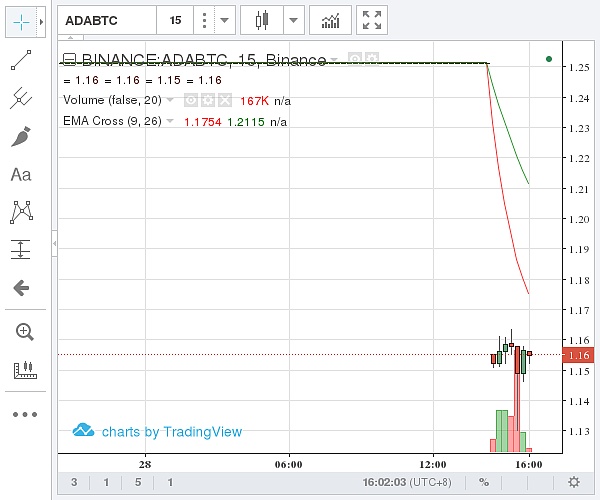Image resolution: width=600 pixels, height=500 pixels.
Task: Open the indicators dialog icon
Action: tap(330, 20)
